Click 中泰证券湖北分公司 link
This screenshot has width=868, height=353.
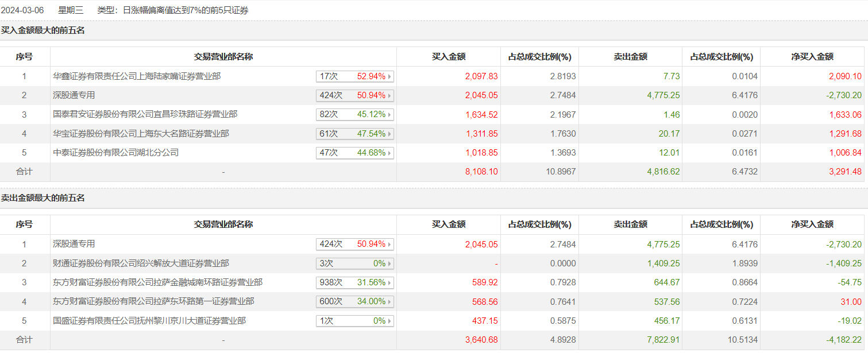(116, 153)
